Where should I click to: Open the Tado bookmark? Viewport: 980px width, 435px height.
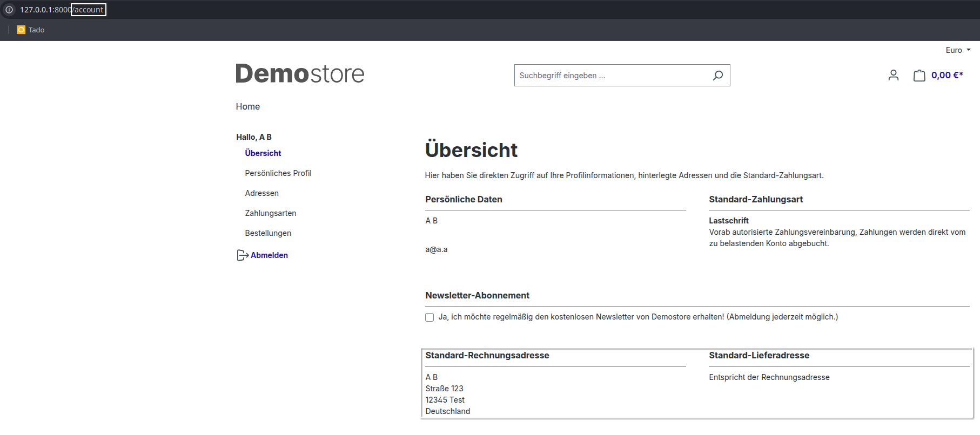point(31,30)
